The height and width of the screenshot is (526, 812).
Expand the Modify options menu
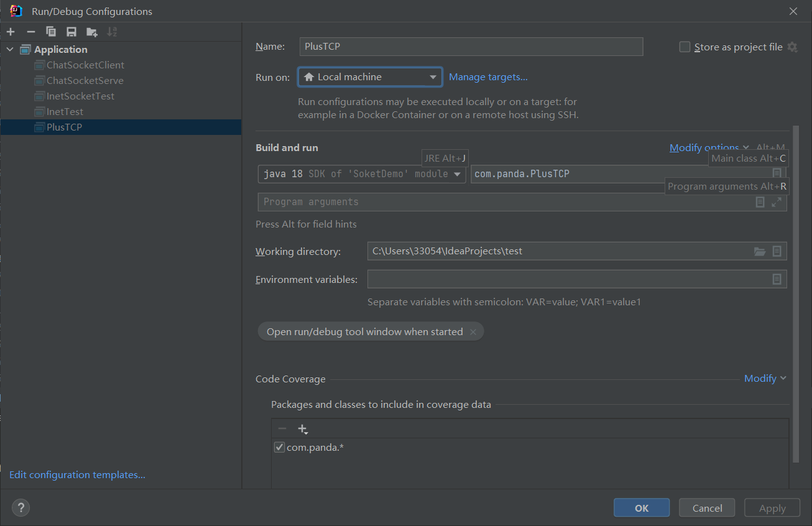[x=709, y=148]
